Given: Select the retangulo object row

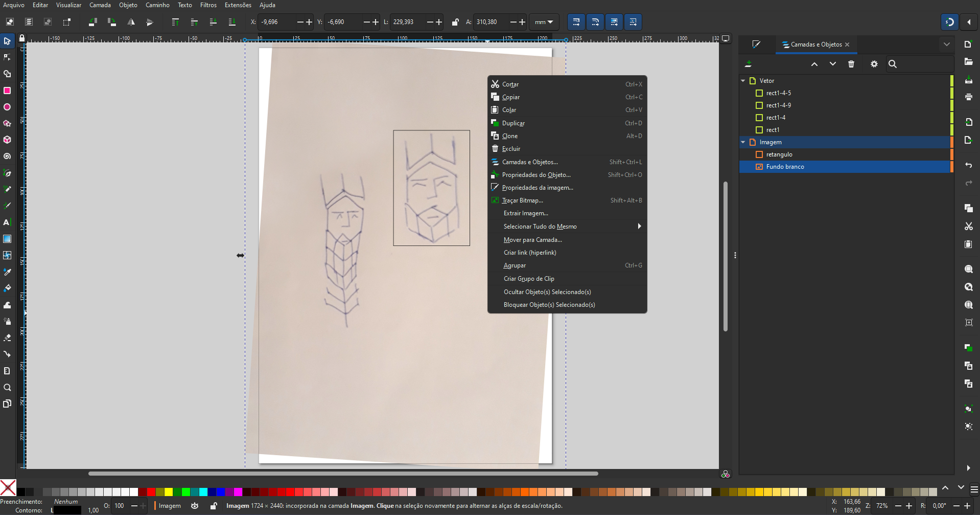Looking at the screenshot, I should point(844,154).
